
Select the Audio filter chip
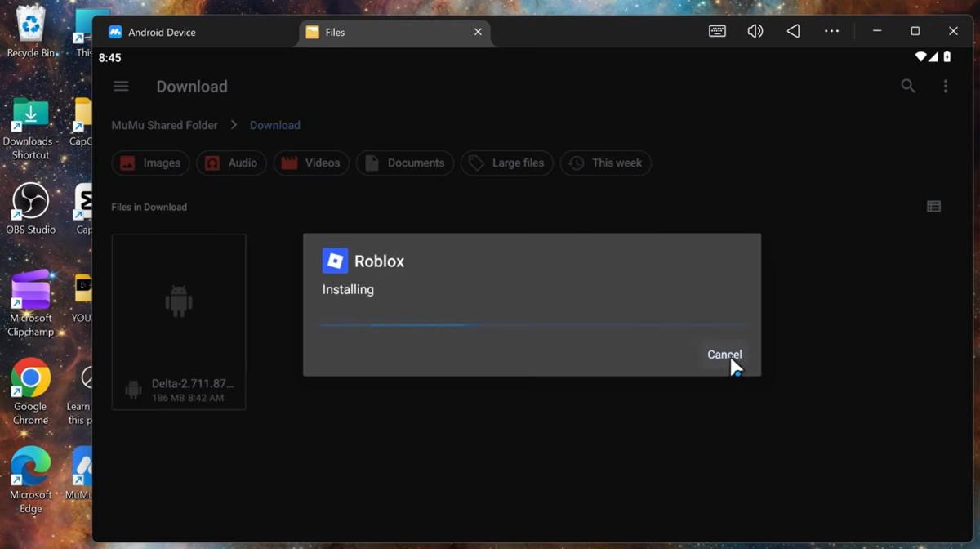[x=231, y=163]
